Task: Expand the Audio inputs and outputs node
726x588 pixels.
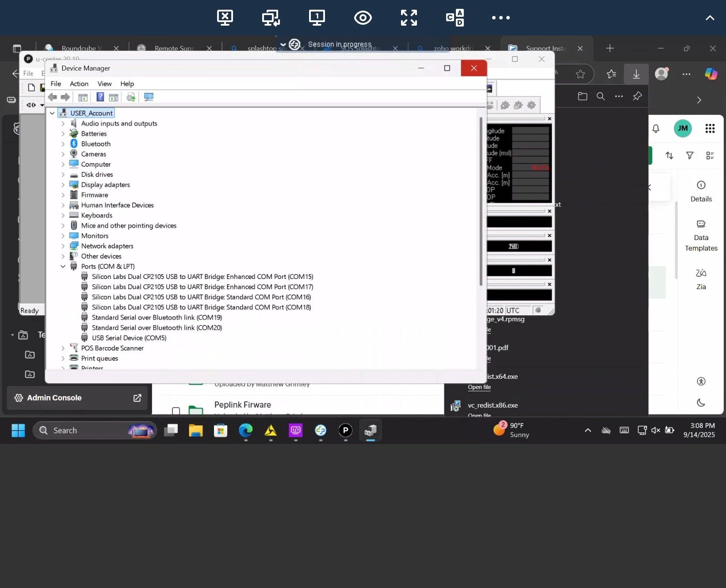Action: [63, 124]
